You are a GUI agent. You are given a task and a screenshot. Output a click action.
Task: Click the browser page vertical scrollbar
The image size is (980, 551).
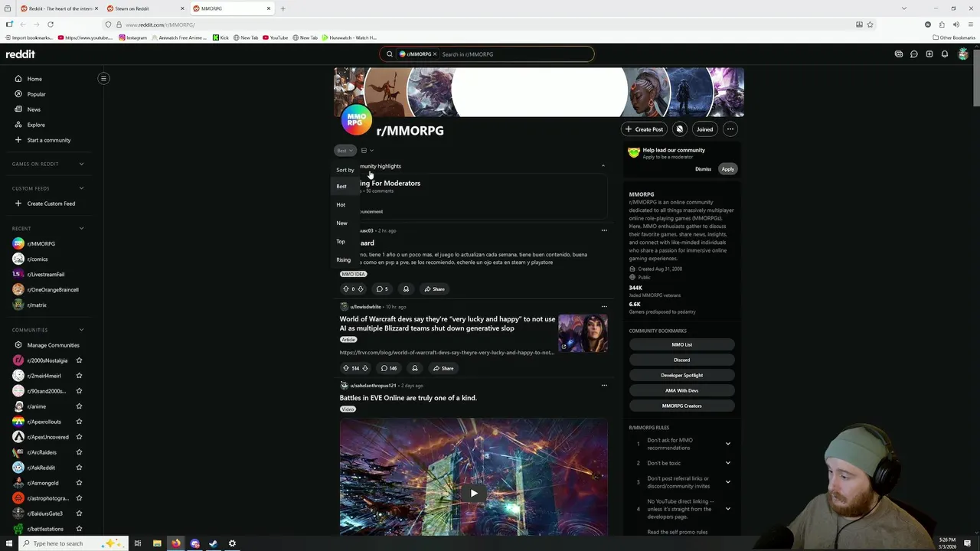click(x=975, y=77)
